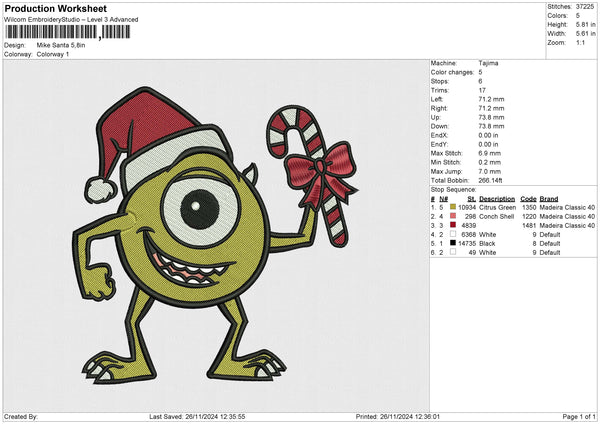This screenshot has width=600, height=424.
Task: Click the Stitches value 37225
Action: tap(585, 7)
